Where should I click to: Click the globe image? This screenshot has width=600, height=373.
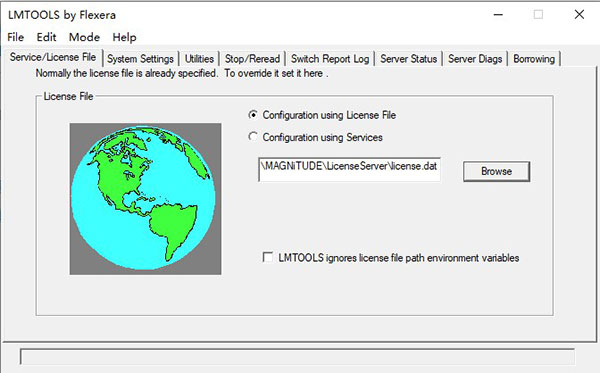click(145, 199)
